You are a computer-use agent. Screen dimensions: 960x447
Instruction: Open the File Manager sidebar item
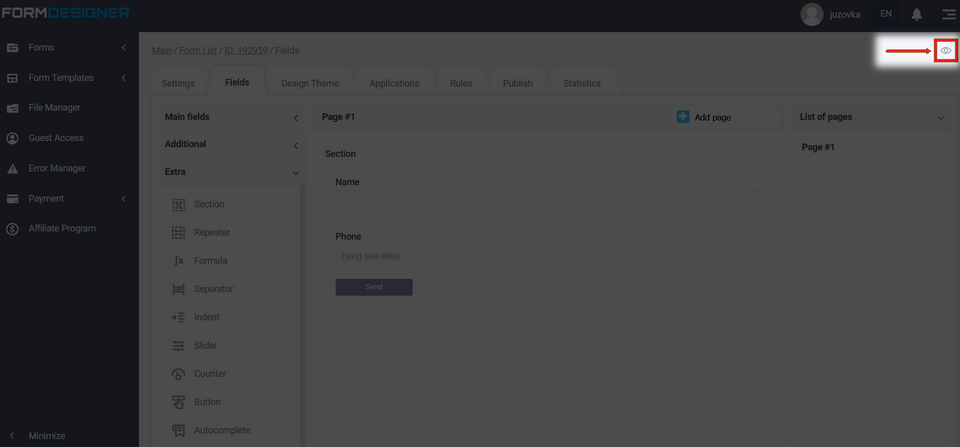(x=54, y=108)
